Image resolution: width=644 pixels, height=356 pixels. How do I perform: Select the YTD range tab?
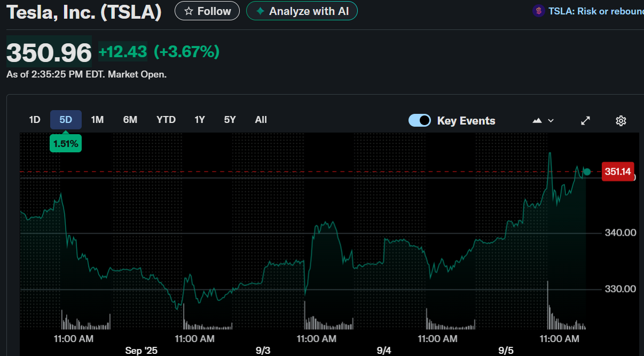pos(166,120)
